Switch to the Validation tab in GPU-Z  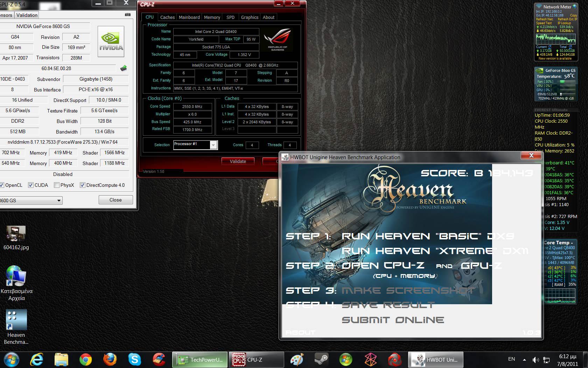coord(27,15)
